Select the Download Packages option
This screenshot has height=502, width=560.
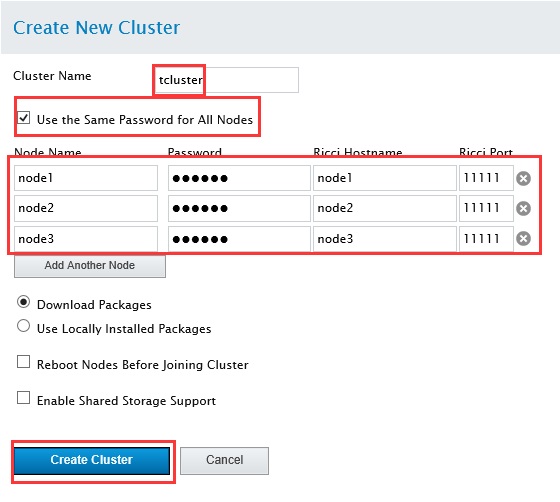pos(24,302)
